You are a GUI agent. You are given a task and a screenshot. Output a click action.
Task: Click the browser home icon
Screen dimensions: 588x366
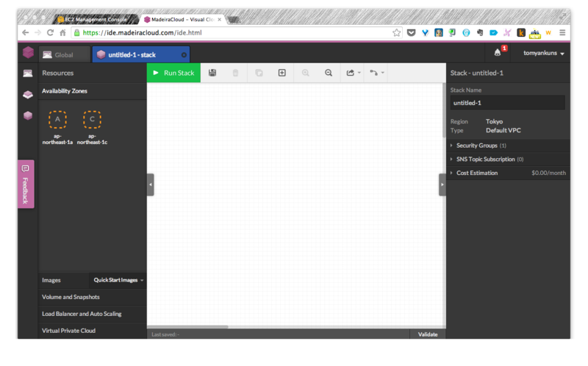tap(62, 32)
